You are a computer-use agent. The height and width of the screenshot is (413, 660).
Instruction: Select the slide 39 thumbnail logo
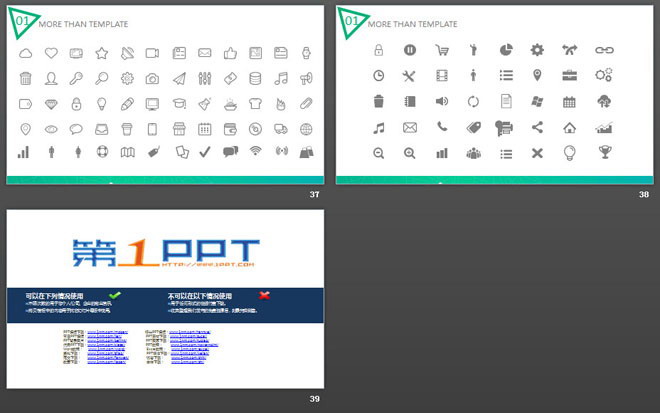point(165,254)
